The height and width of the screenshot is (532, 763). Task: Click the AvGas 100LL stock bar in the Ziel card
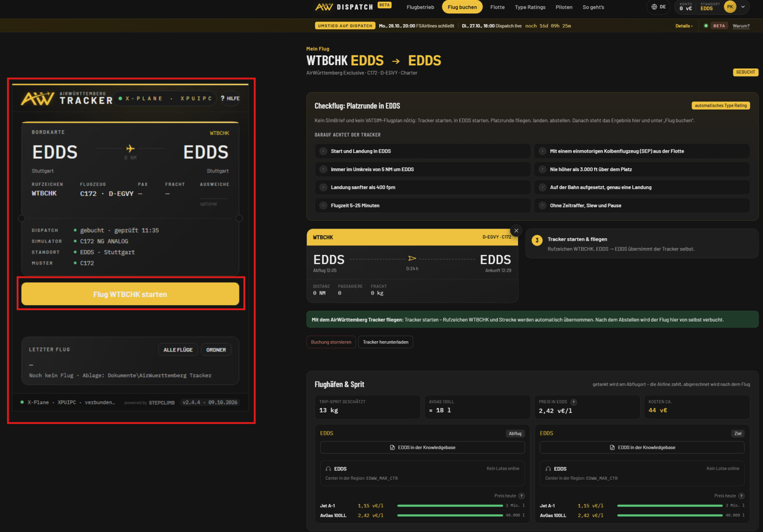(670, 516)
